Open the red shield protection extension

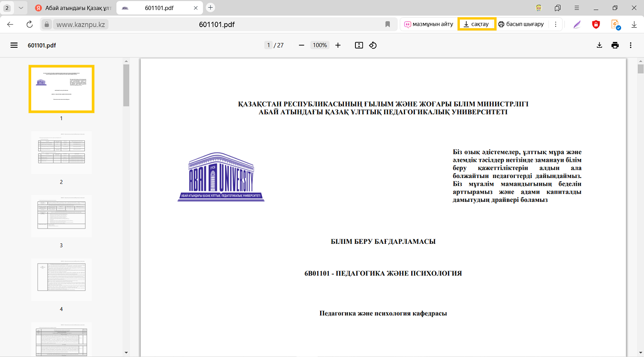tap(596, 24)
